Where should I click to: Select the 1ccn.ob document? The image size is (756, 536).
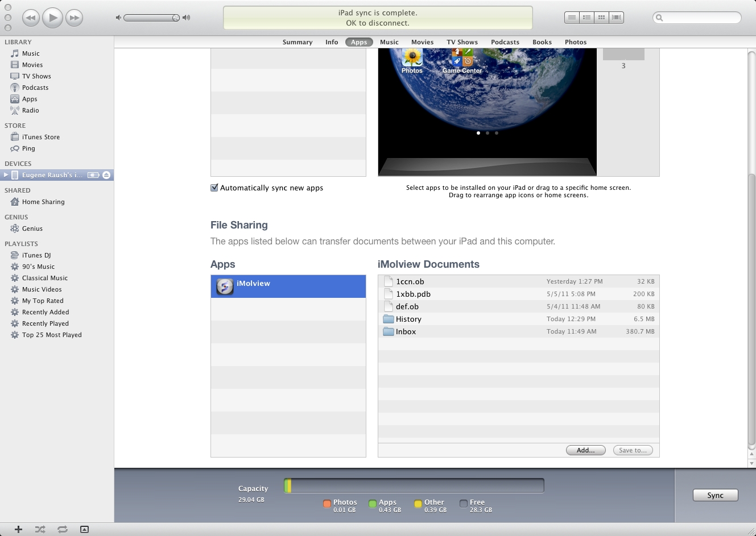[x=519, y=281]
